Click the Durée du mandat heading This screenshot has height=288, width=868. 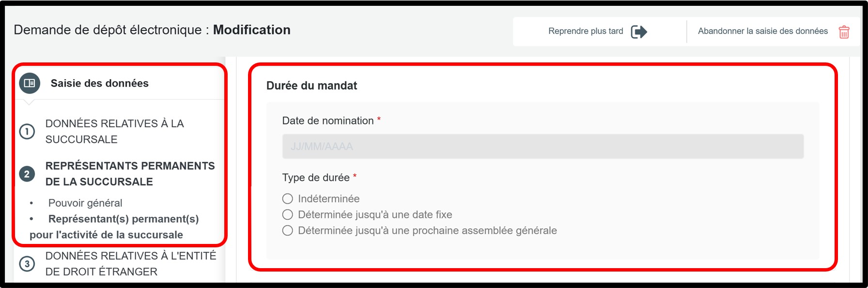(x=311, y=86)
